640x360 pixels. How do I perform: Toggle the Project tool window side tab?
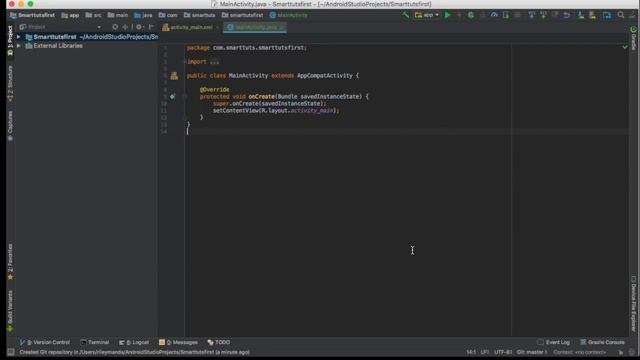pos(10,40)
